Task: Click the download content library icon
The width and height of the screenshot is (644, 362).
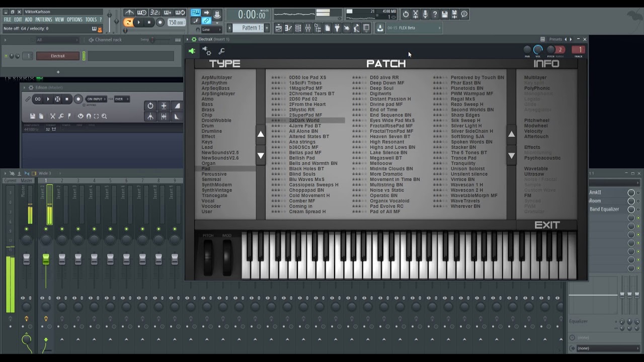Action: pyautogui.click(x=380, y=28)
